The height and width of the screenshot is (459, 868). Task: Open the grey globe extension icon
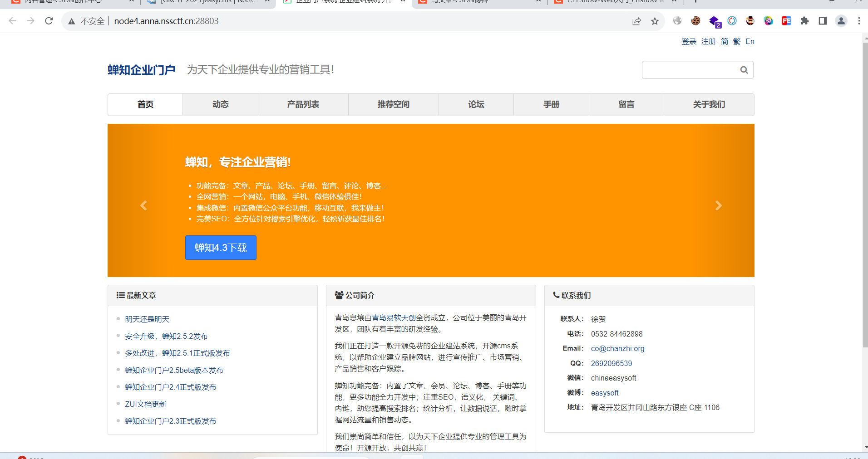point(677,21)
